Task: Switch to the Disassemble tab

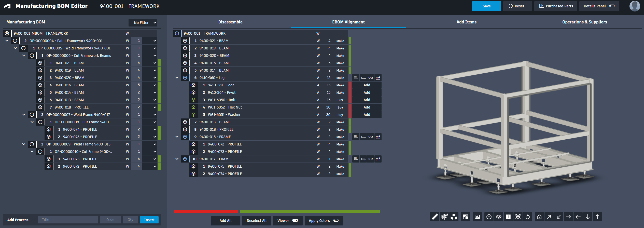Action: click(x=230, y=22)
